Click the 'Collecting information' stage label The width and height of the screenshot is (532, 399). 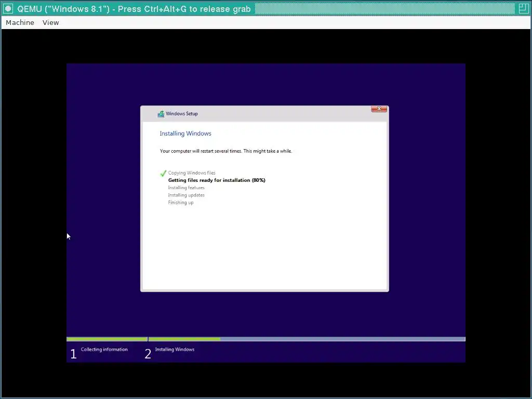point(104,350)
